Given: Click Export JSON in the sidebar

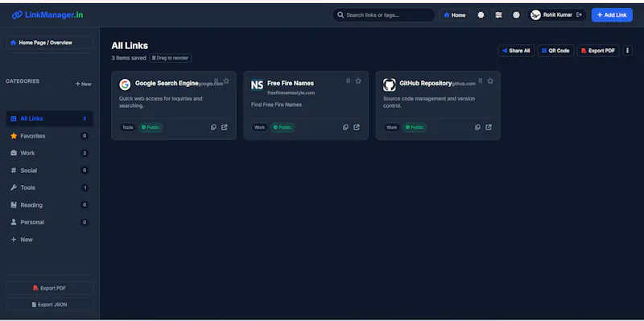Looking at the screenshot, I should point(49,305).
